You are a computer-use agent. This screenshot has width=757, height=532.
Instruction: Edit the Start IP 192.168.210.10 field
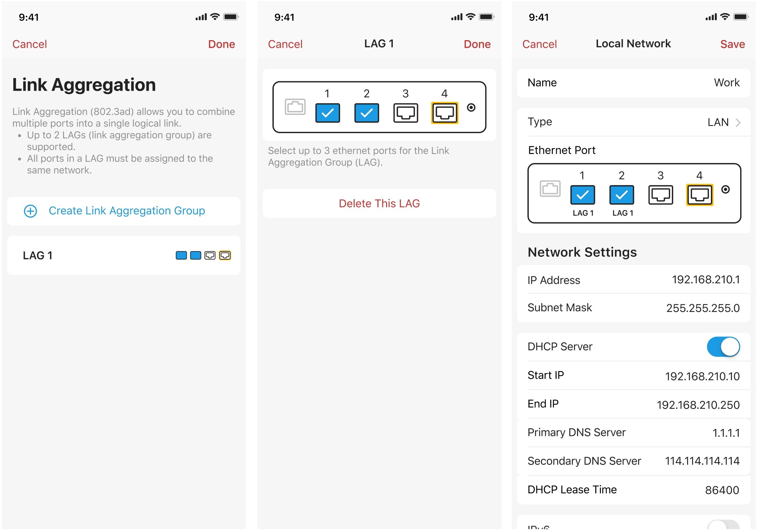pyautogui.click(x=634, y=376)
